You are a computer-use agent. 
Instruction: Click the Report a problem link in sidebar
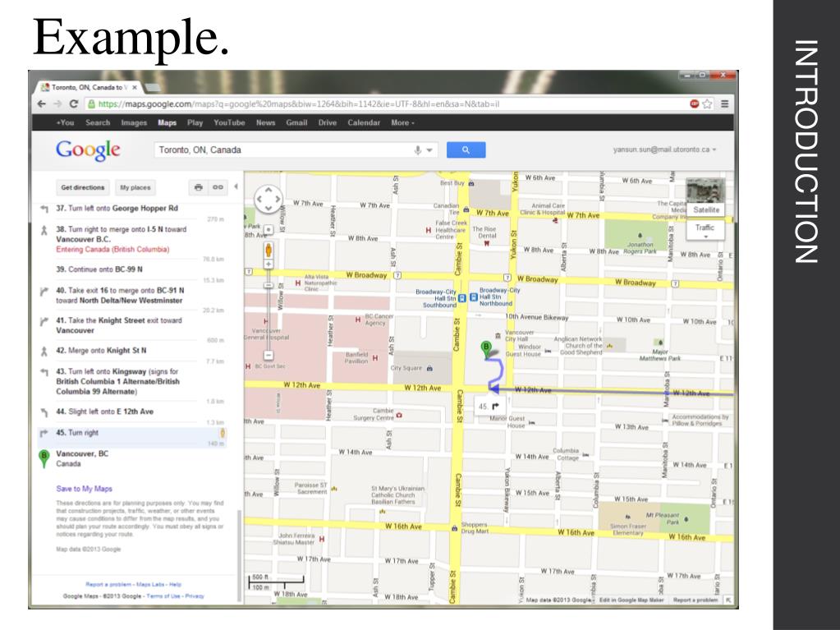pyautogui.click(x=109, y=585)
